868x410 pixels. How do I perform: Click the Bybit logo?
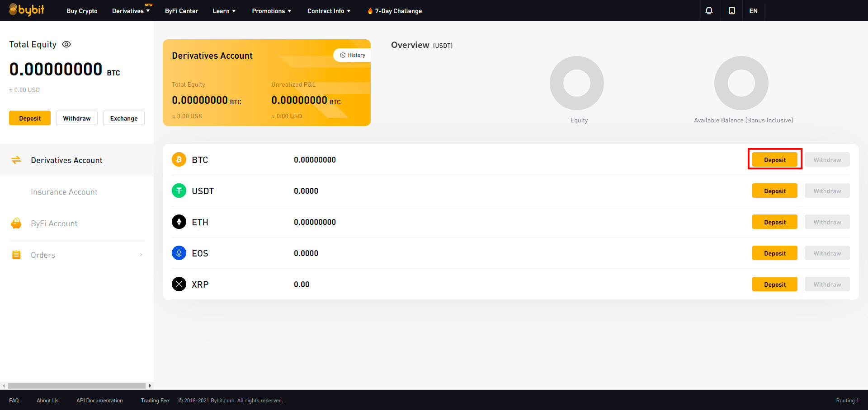(x=27, y=10)
